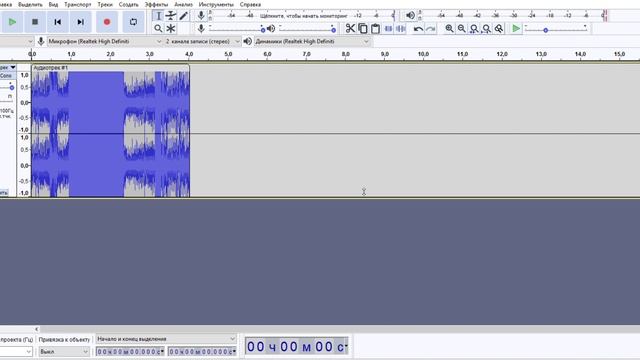This screenshot has width=640, height=360.
Task: Open the recording channels dropdown (стерео)
Action: point(202,41)
